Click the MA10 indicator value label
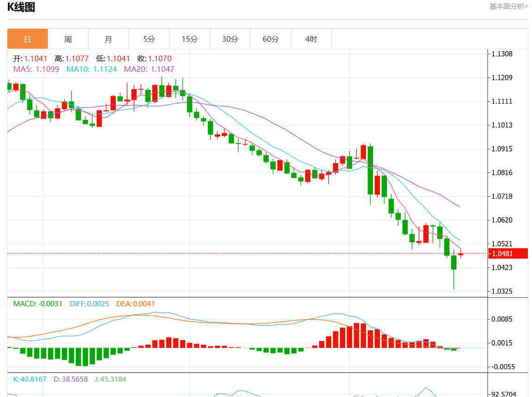This screenshot has width=532, height=397. [91, 69]
